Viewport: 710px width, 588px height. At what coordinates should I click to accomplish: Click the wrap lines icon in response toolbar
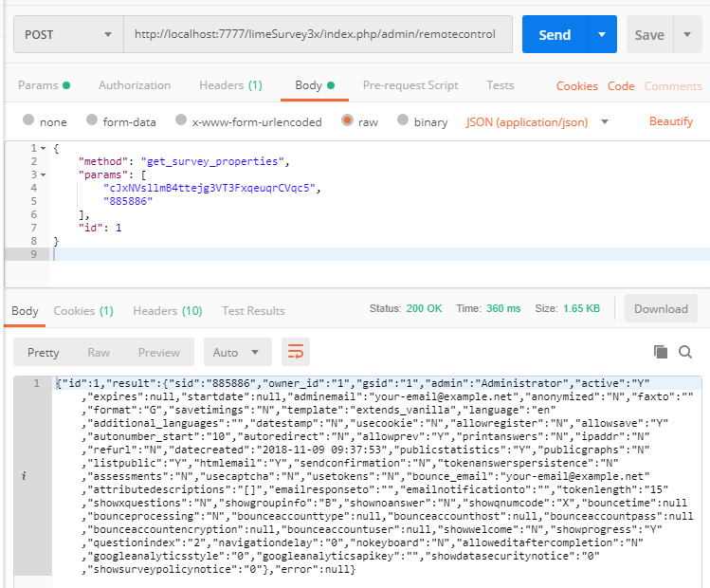(x=295, y=352)
